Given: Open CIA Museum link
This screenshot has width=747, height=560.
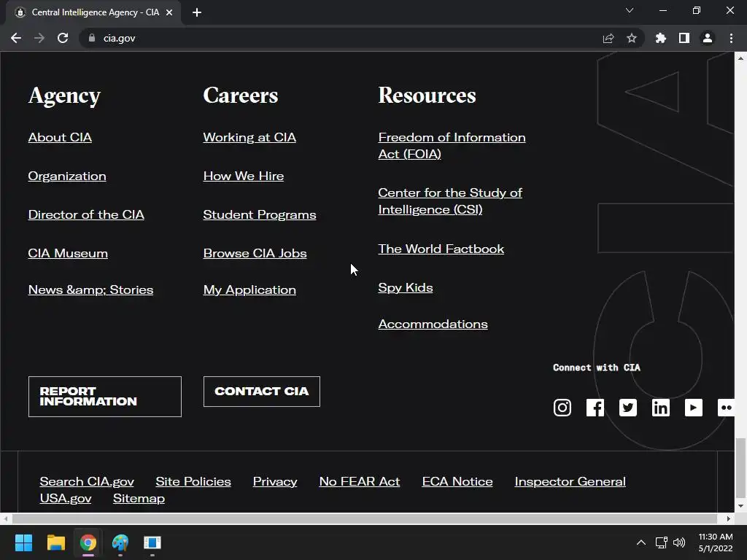Looking at the screenshot, I should click(x=68, y=253).
